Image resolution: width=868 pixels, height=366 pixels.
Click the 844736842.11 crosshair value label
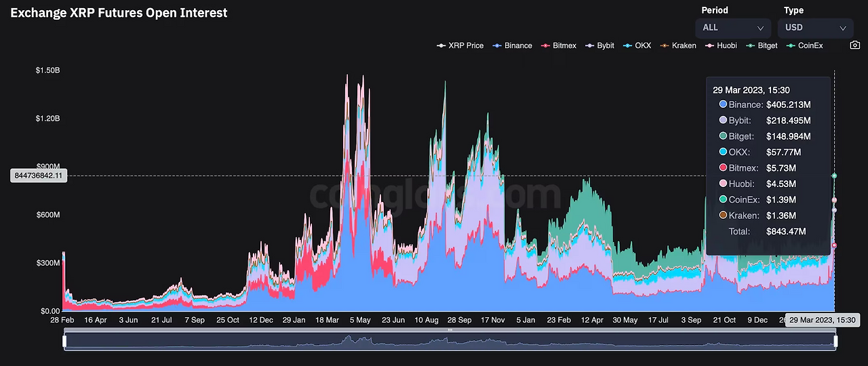coord(39,176)
